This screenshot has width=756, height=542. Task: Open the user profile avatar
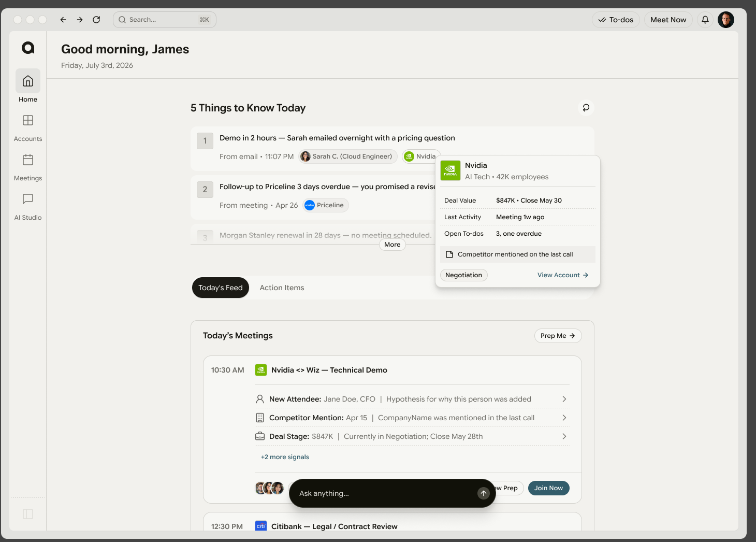[726, 20]
